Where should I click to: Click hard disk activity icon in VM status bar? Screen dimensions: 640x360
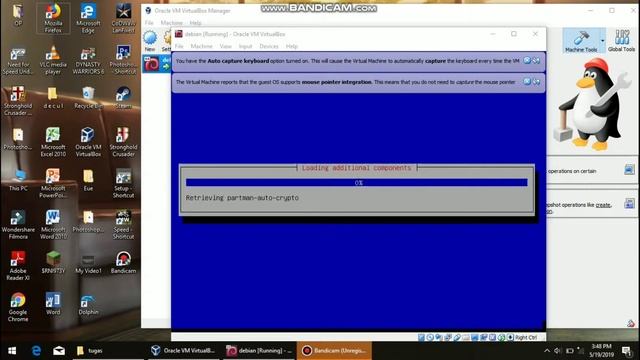[421, 337]
